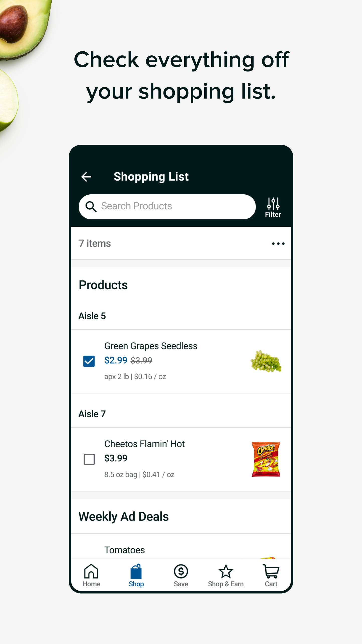
Task: Open the three-dot menu beside 7 items
Action: [278, 244]
